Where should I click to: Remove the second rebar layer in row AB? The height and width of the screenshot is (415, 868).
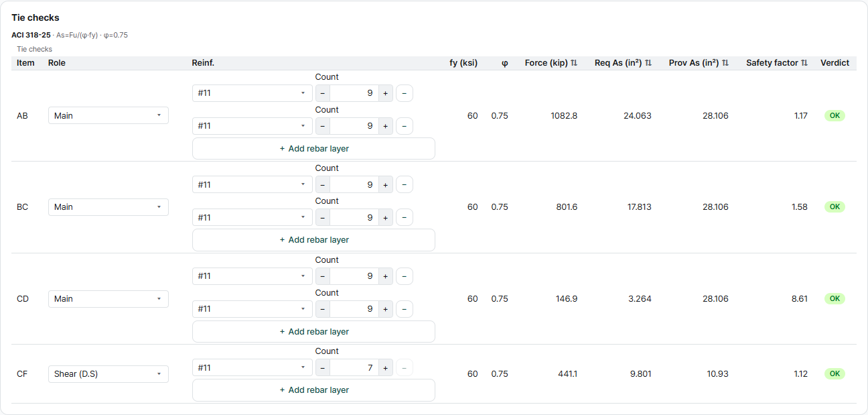[405, 126]
